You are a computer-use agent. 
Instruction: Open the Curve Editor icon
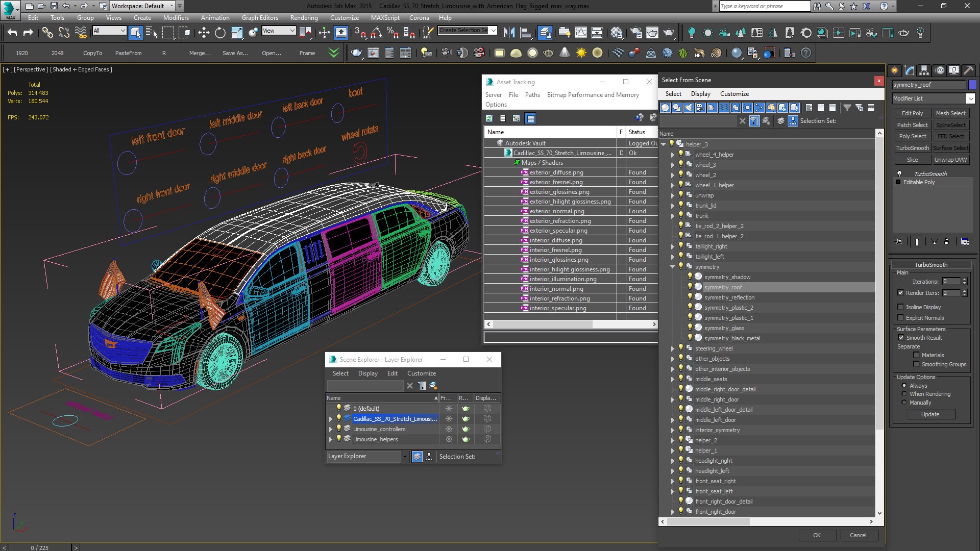[x=581, y=33]
